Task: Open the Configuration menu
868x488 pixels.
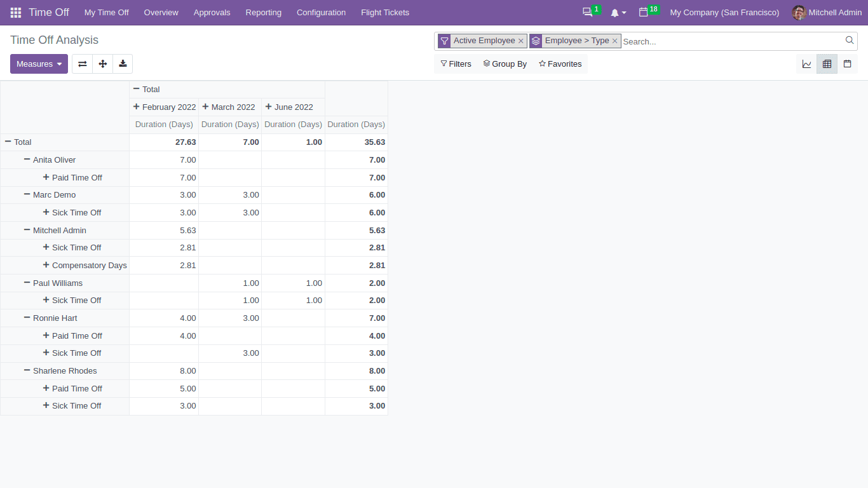Action: point(321,12)
